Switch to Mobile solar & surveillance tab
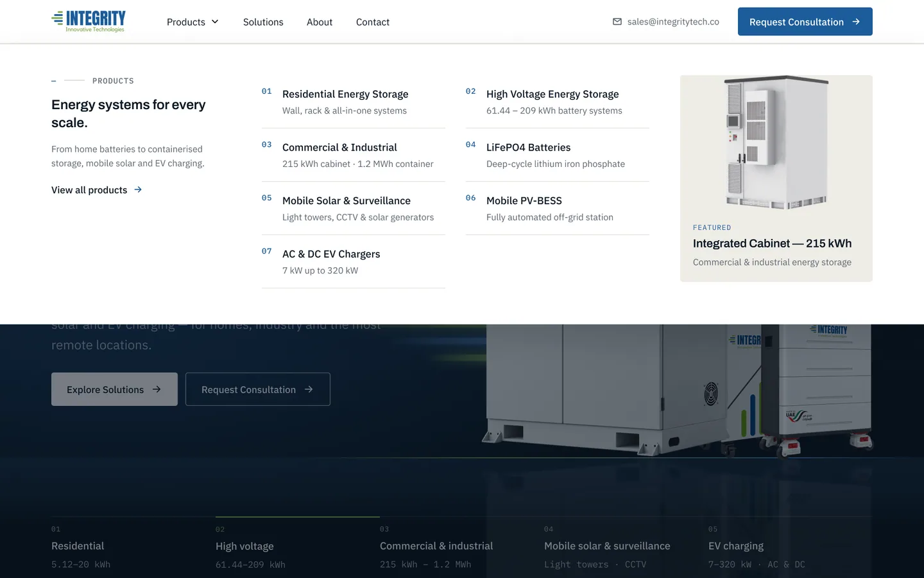Image resolution: width=924 pixels, height=578 pixels. 626,547
